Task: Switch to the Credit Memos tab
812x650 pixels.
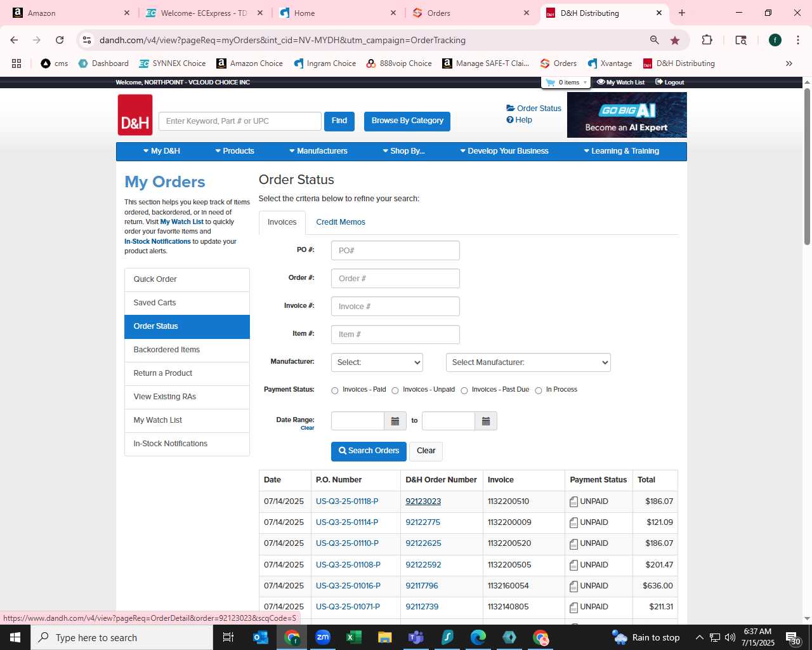Action: click(341, 222)
